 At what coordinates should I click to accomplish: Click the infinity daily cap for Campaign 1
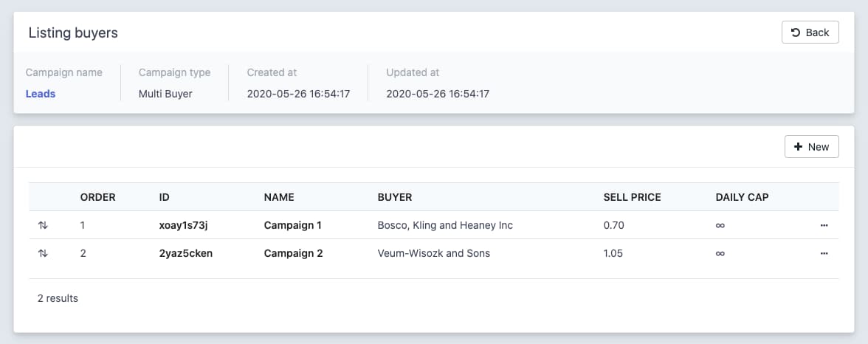(x=720, y=225)
